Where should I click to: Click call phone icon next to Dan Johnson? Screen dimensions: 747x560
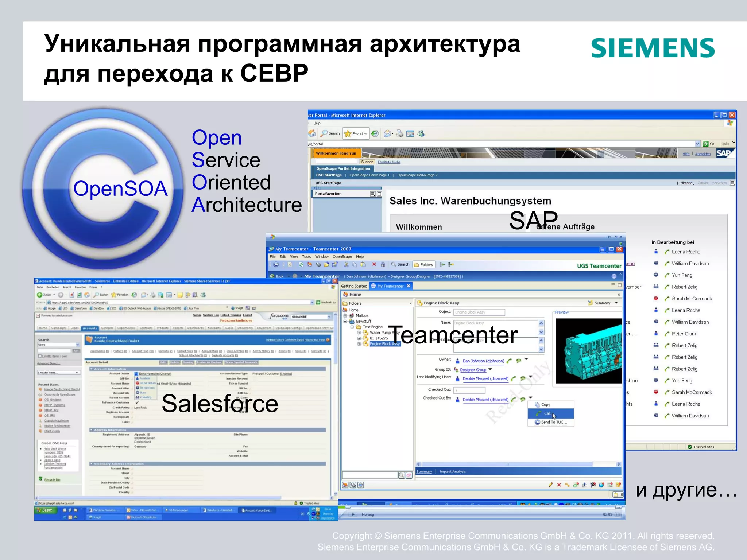coord(509,361)
